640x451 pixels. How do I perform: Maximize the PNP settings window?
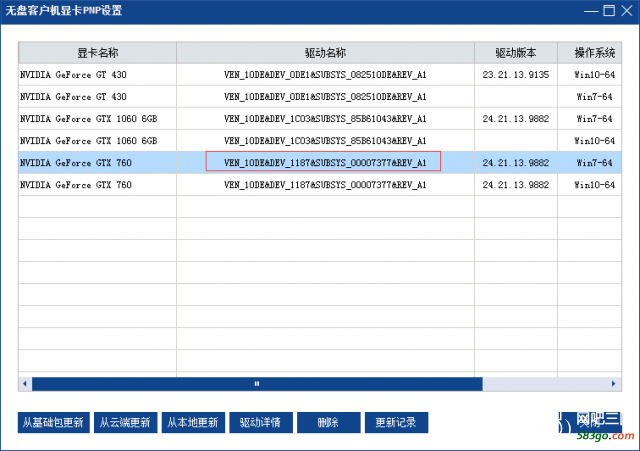point(609,11)
